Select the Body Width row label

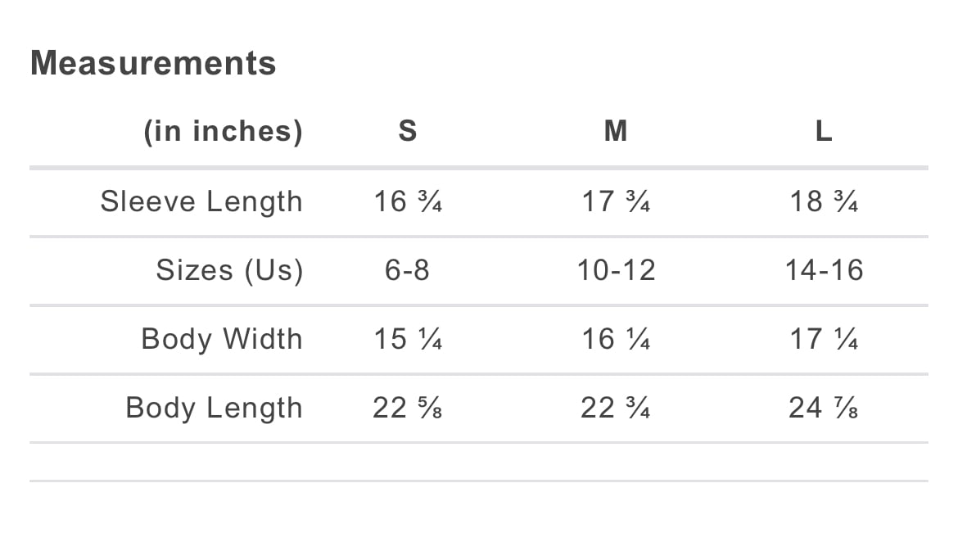(222, 339)
